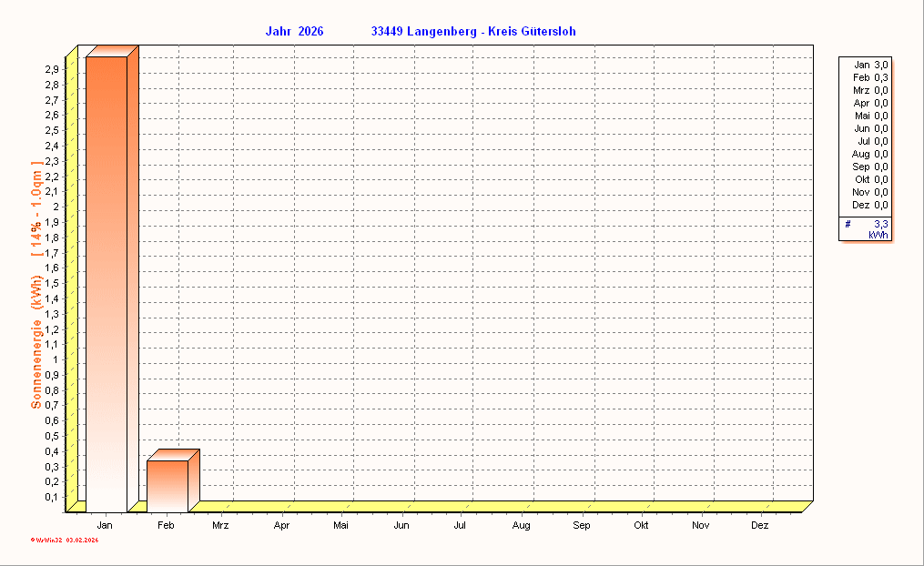Click the 'Jan 3,0' legend entry
Image resolution: width=924 pixels, height=566 pixels.
pyautogui.click(x=871, y=65)
